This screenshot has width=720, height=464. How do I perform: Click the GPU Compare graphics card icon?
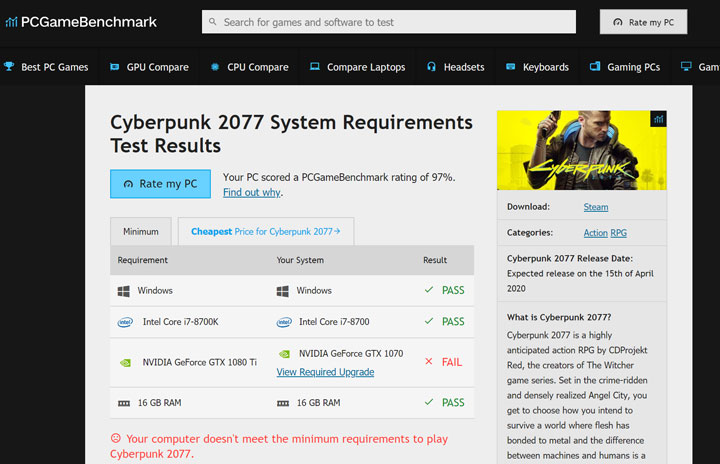click(x=114, y=67)
